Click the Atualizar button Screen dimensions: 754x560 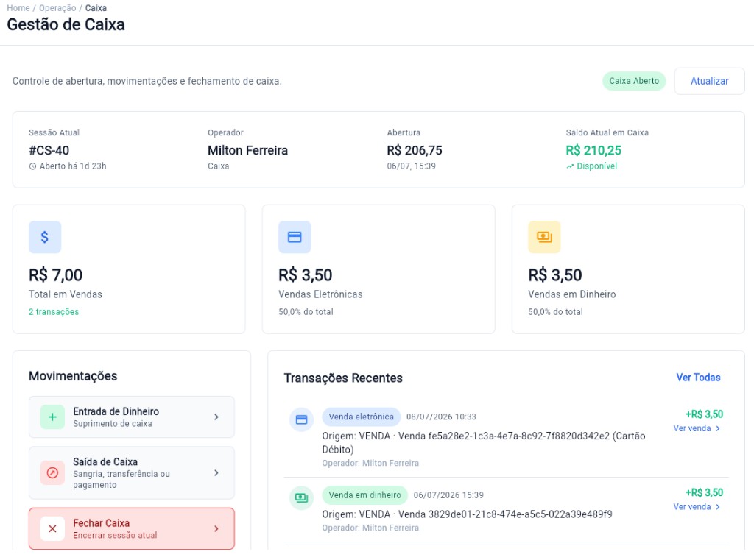(709, 81)
